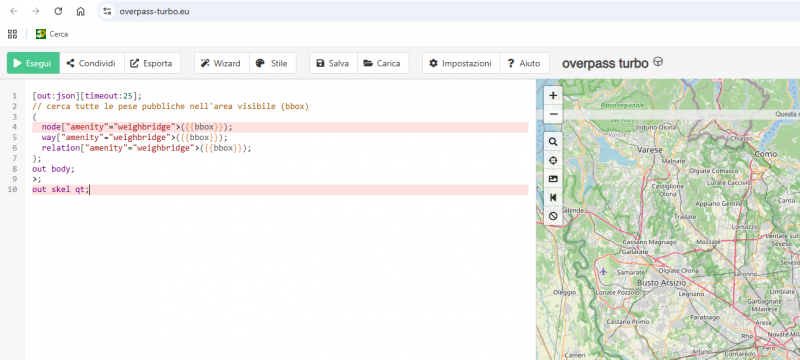Click the Gallarate label on map

click(x=636, y=252)
